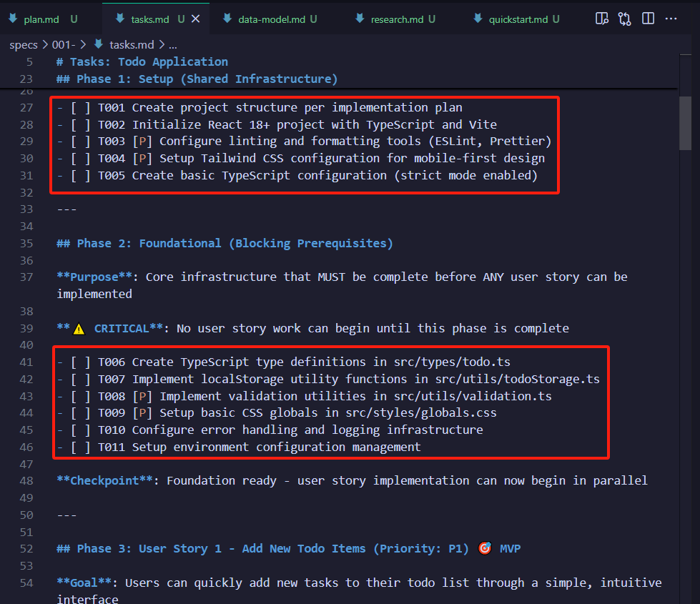Switch to the quickstart.md tab
The width and height of the screenshot is (700, 604).
518,19
